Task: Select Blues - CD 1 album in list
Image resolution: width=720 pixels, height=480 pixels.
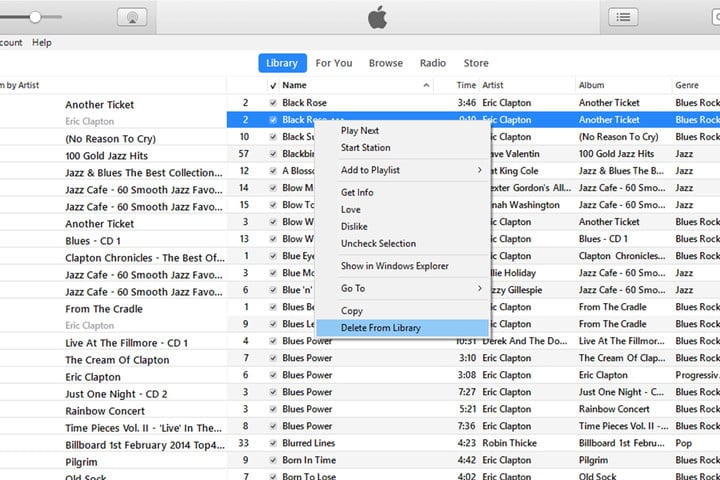Action: pyautogui.click(x=93, y=241)
